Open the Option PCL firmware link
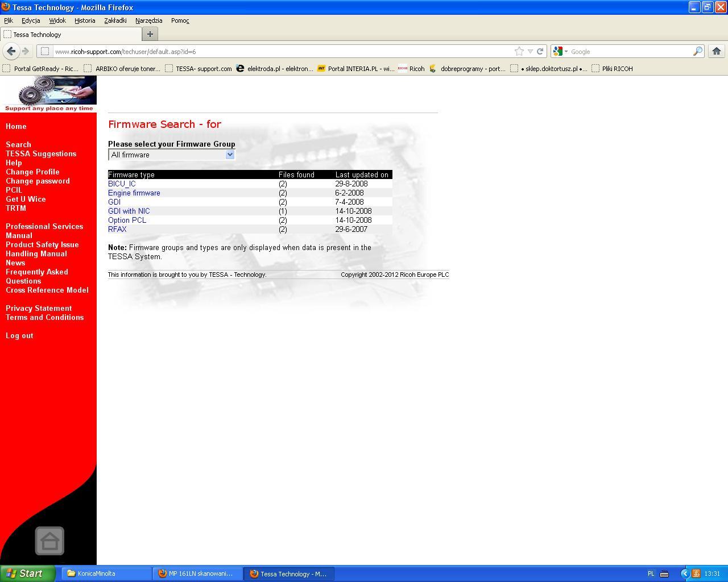728x582 pixels. pos(127,220)
